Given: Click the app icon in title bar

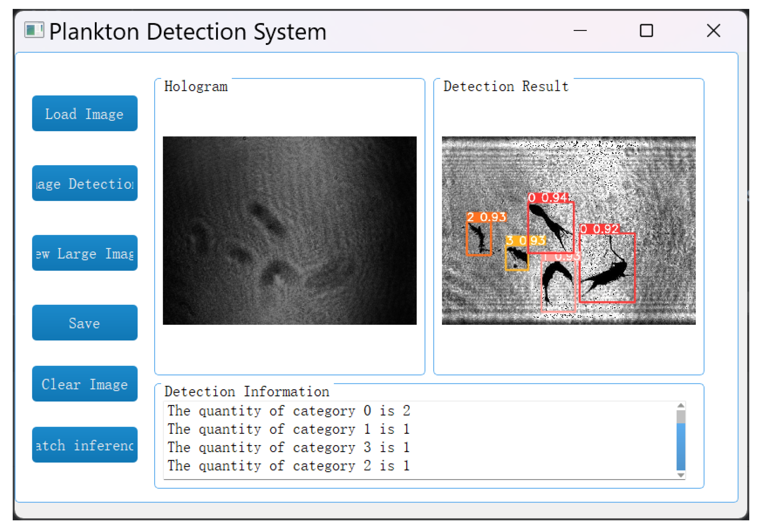Looking at the screenshot, I should (34, 30).
